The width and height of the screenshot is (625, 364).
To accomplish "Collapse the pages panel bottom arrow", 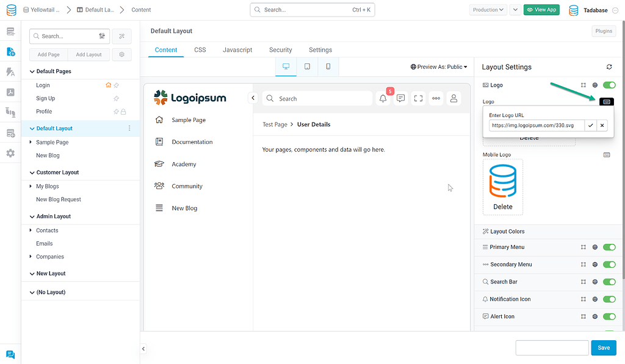I will [143, 349].
